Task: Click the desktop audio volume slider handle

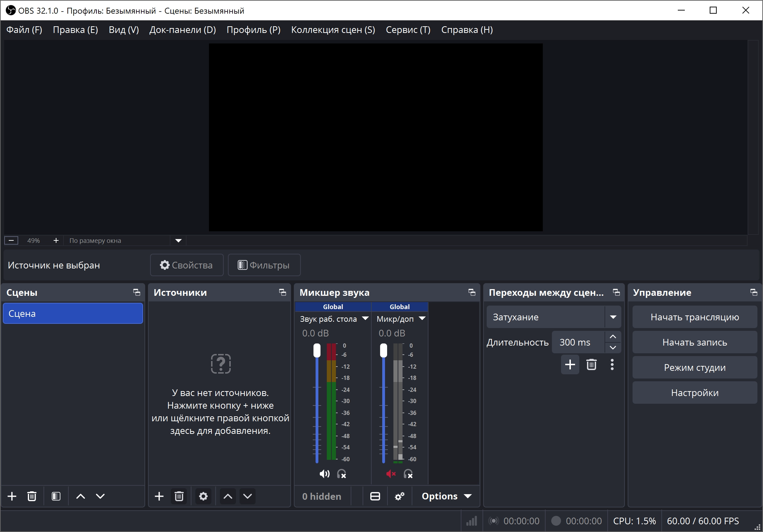Action: 317,350
